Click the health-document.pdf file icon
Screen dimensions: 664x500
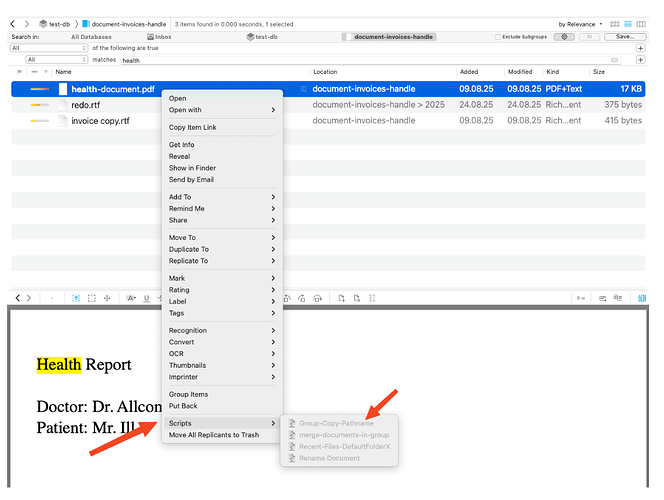(63, 89)
